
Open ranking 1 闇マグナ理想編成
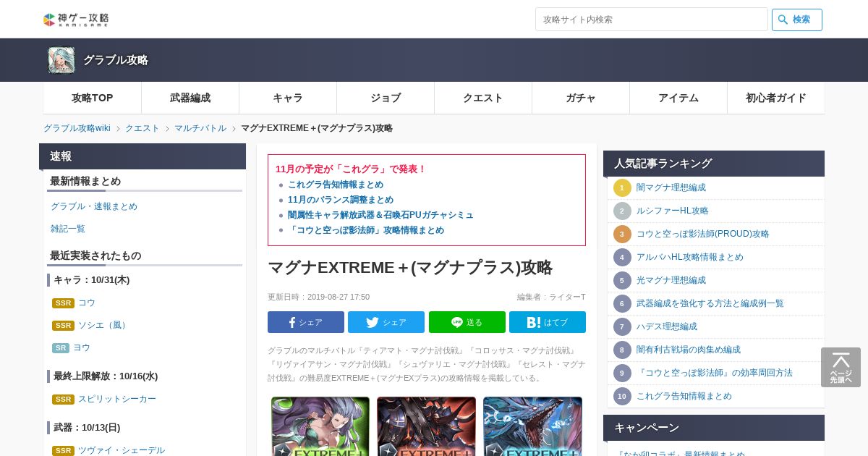(671, 187)
